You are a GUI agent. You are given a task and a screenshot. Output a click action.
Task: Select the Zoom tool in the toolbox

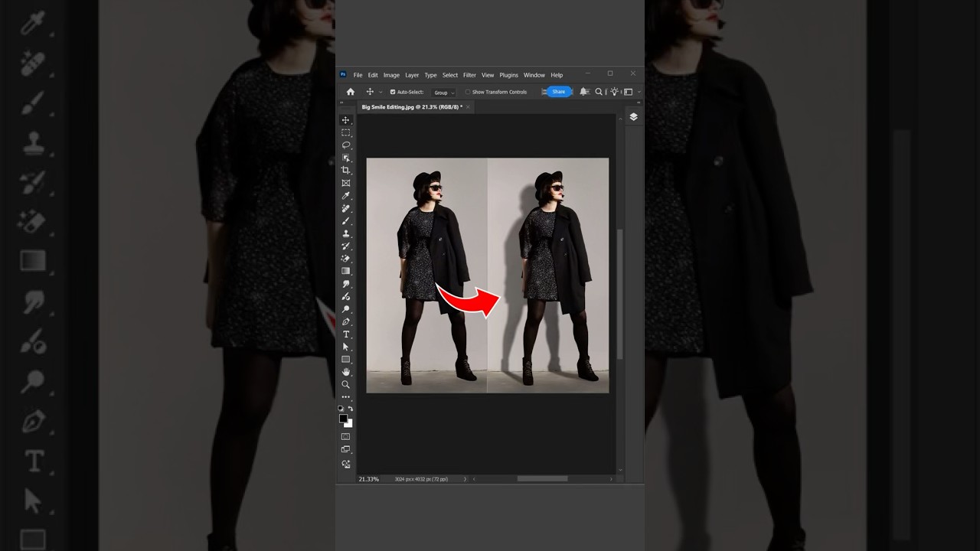[x=345, y=384]
